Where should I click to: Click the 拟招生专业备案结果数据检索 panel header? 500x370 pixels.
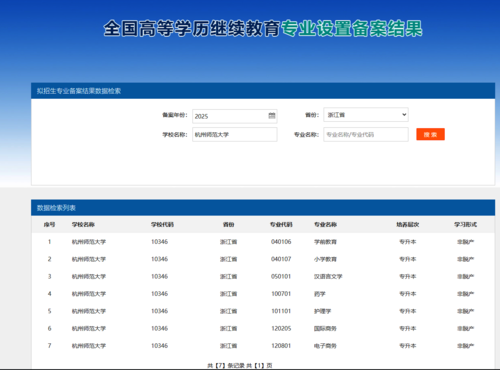tap(263, 91)
